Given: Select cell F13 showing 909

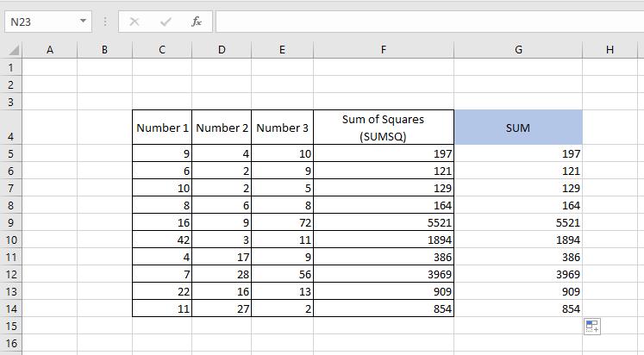Looking at the screenshot, I should click(383, 291).
